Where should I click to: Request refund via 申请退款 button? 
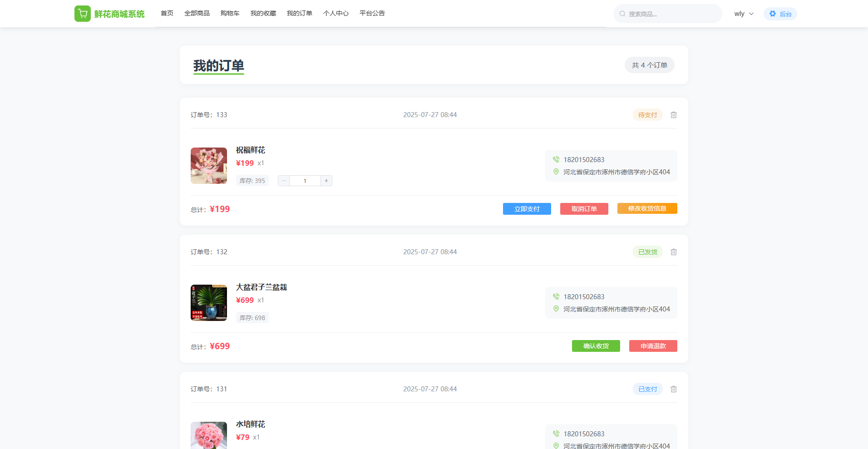click(x=653, y=346)
